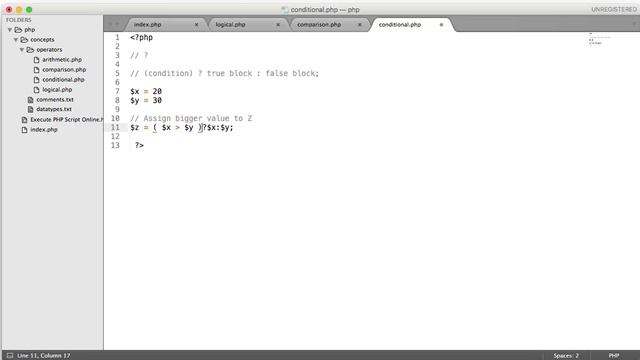Place cursor on line $x = 20

pyautogui.click(x=146, y=91)
